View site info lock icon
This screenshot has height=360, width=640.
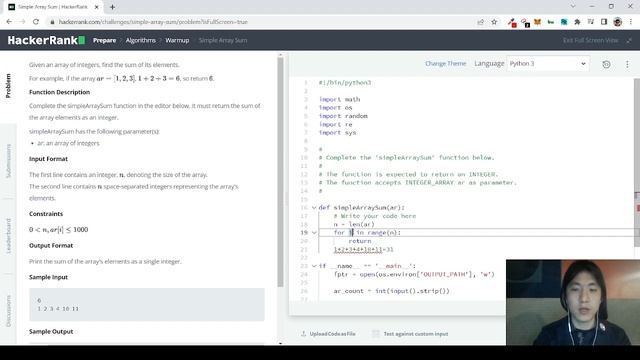point(52,22)
